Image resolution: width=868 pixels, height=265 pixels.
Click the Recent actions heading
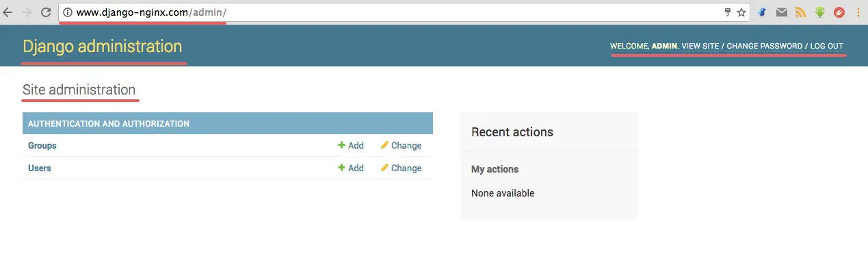click(512, 132)
